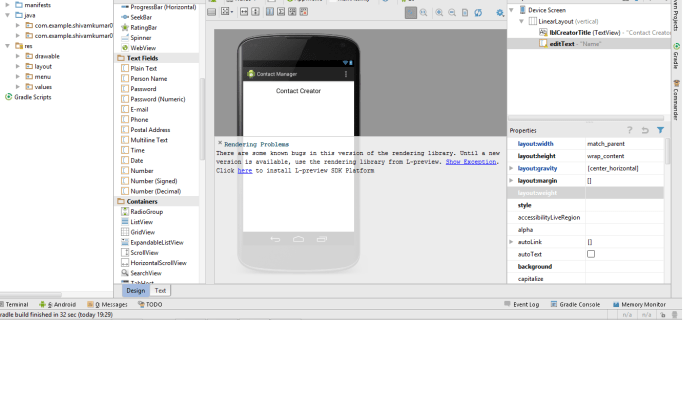Image resolution: width=700 pixels, height=393 pixels.
Task: Pick the Spinner widget from palette
Action: 136,38
